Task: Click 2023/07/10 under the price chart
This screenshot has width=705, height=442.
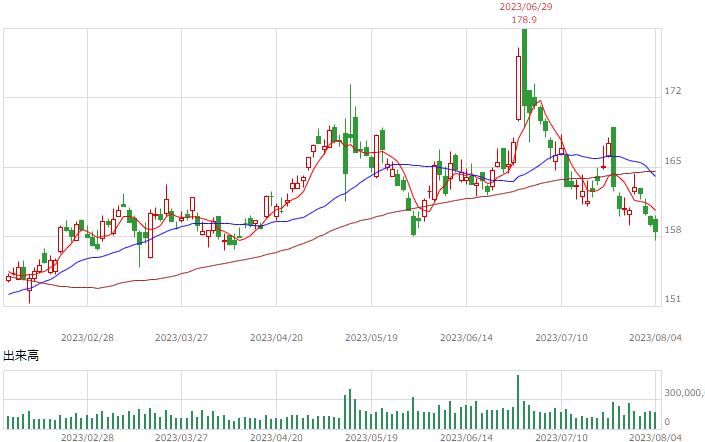Action: [x=562, y=338]
